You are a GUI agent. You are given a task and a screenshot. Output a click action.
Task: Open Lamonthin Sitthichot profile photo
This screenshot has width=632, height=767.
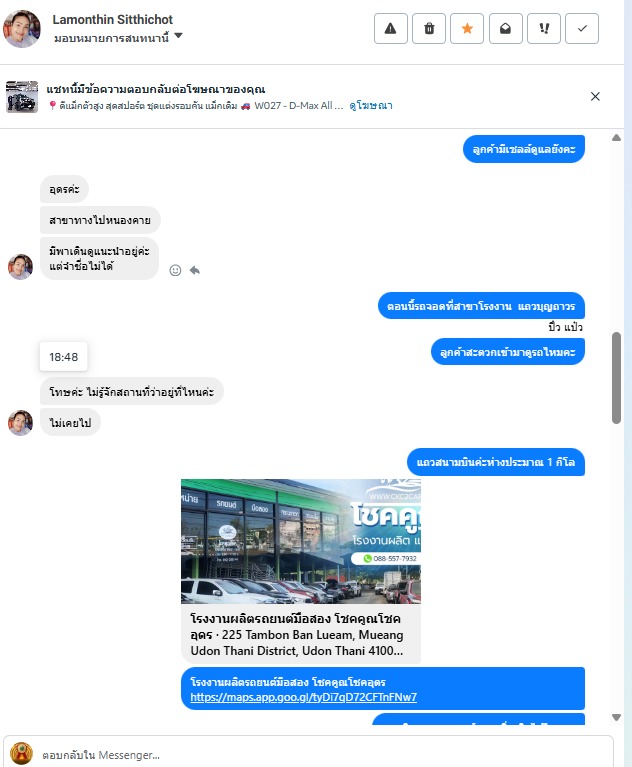[22, 28]
